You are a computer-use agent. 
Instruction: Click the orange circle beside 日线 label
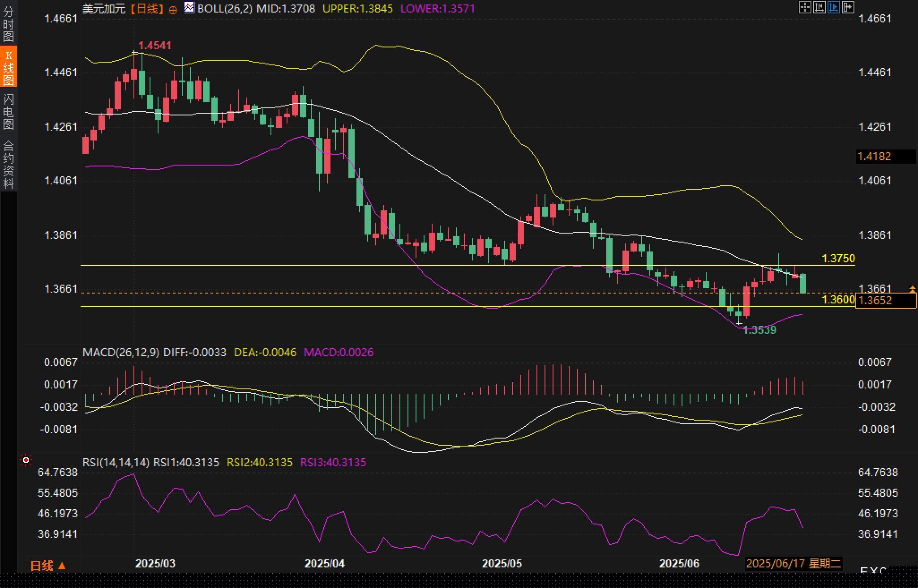click(x=173, y=10)
